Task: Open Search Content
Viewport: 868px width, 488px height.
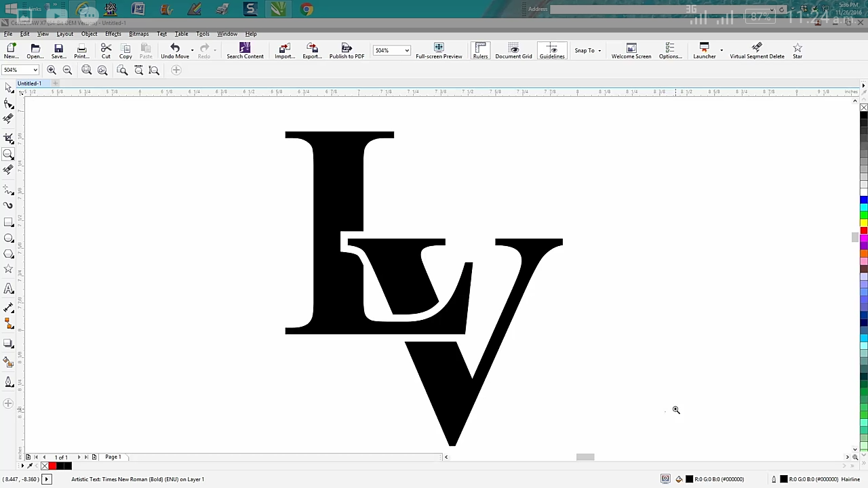Action: [245, 51]
